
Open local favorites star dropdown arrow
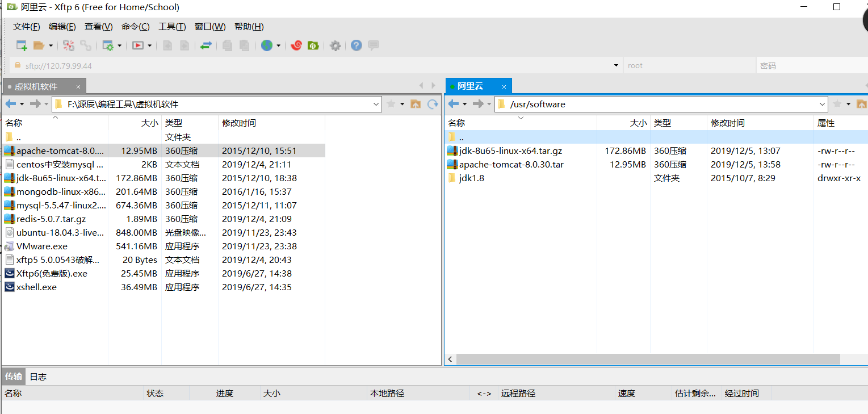click(x=402, y=104)
